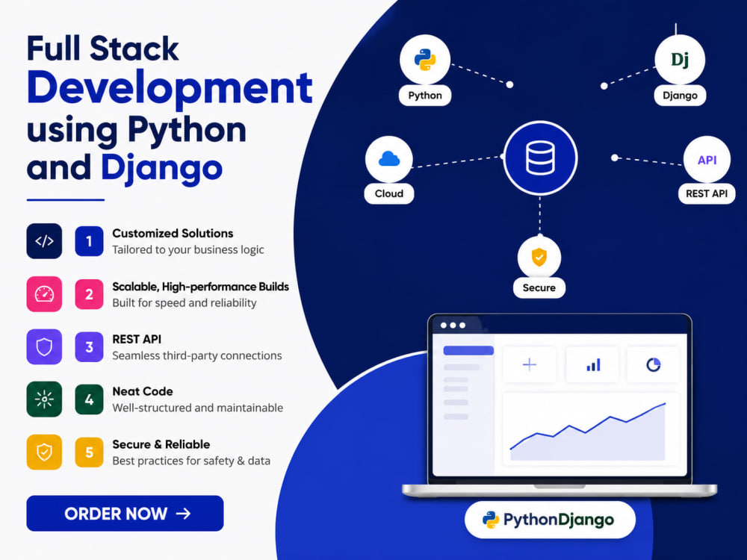Click the purple number 3 badge
747x560 pixels.
pos(89,347)
